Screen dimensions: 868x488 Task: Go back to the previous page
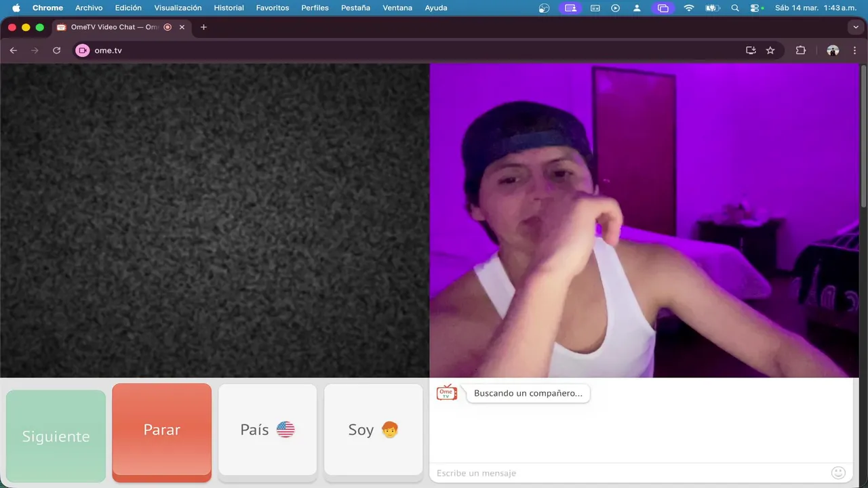pos(13,50)
